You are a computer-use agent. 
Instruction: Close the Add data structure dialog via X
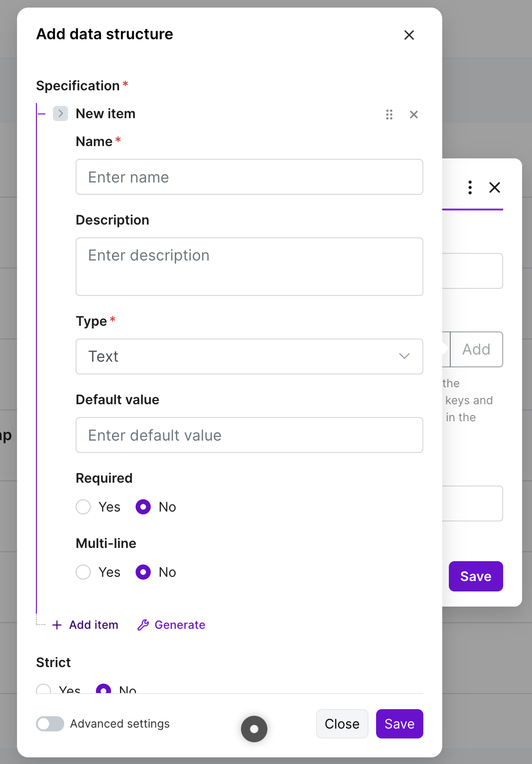[409, 35]
